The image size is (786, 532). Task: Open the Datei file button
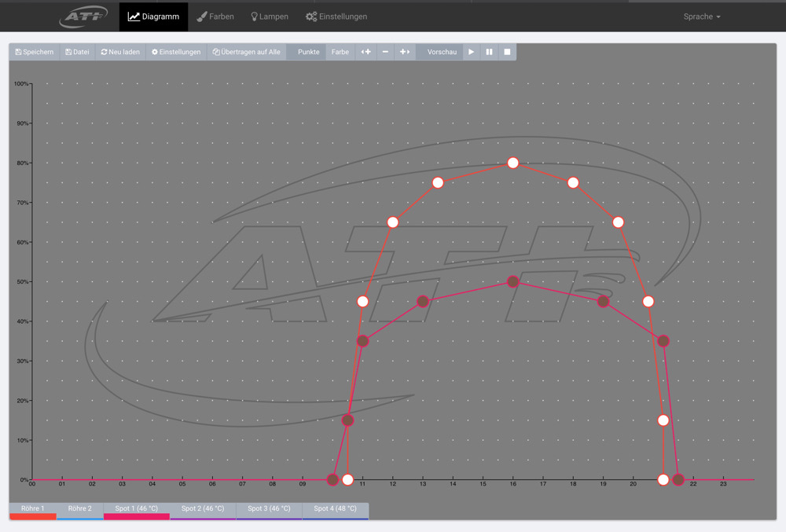(77, 52)
